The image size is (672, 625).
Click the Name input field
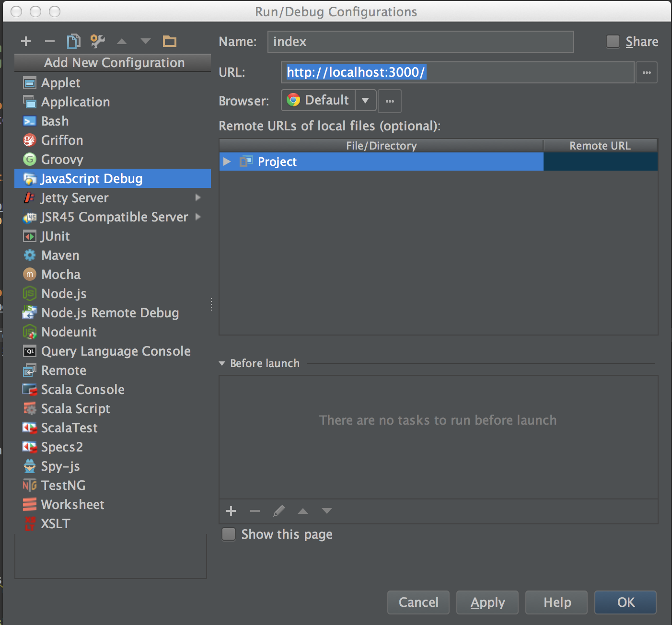click(x=420, y=42)
